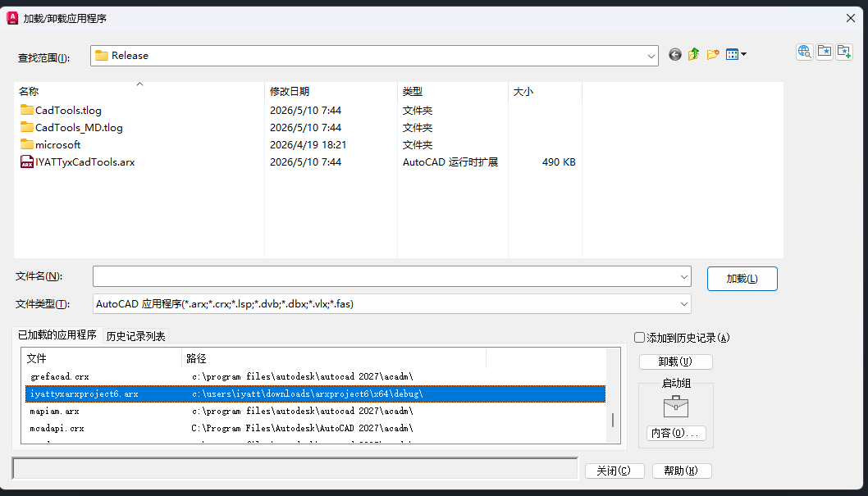Go up one folder level

pyautogui.click(x=693, y=54)
